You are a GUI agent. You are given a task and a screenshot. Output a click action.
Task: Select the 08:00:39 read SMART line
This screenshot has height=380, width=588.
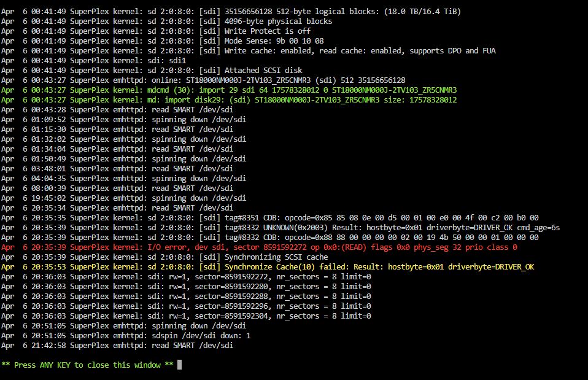[x=117, y=188]
